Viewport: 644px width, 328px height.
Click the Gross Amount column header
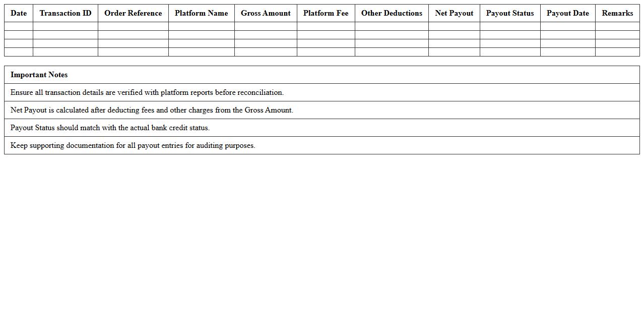click(x=266, y=13)
